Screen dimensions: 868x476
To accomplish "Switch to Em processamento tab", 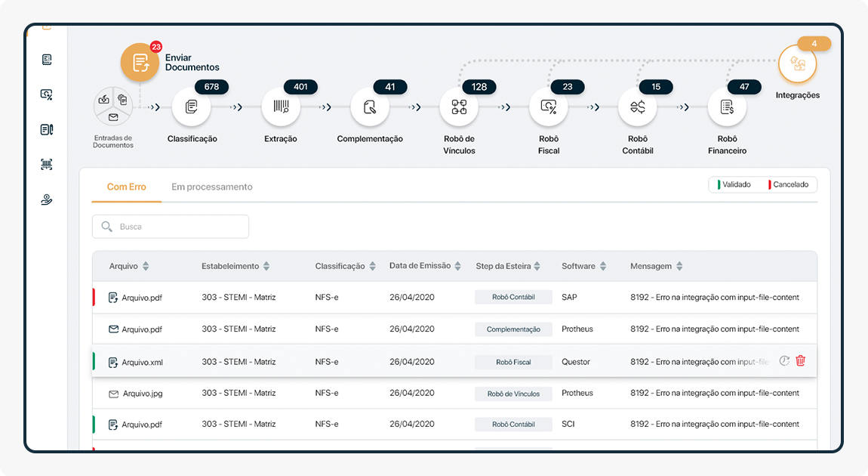I will point(212,187).
